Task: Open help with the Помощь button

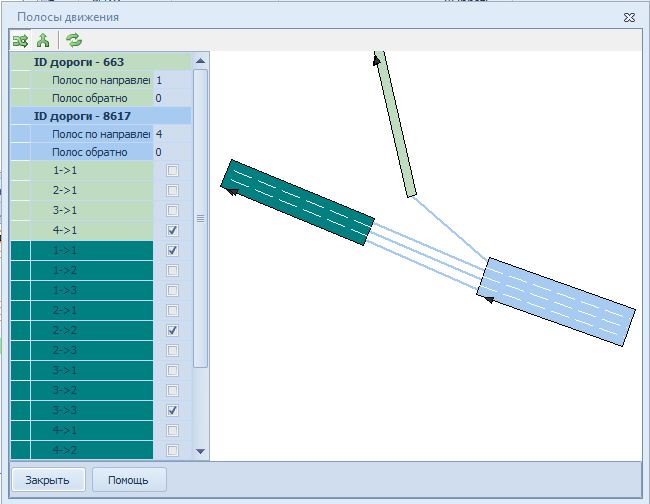Action: click(x=129, y=480)
